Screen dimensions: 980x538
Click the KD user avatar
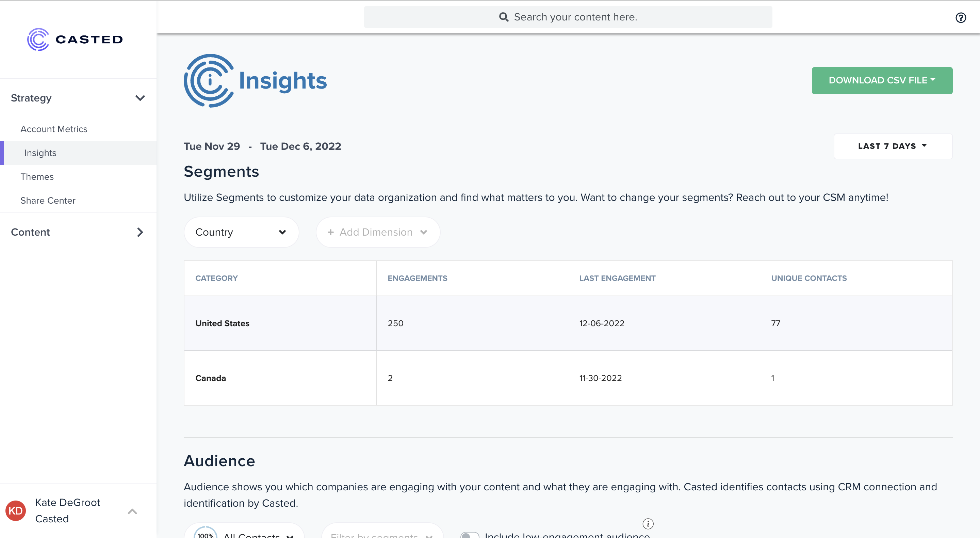click(x=16, y=510)
